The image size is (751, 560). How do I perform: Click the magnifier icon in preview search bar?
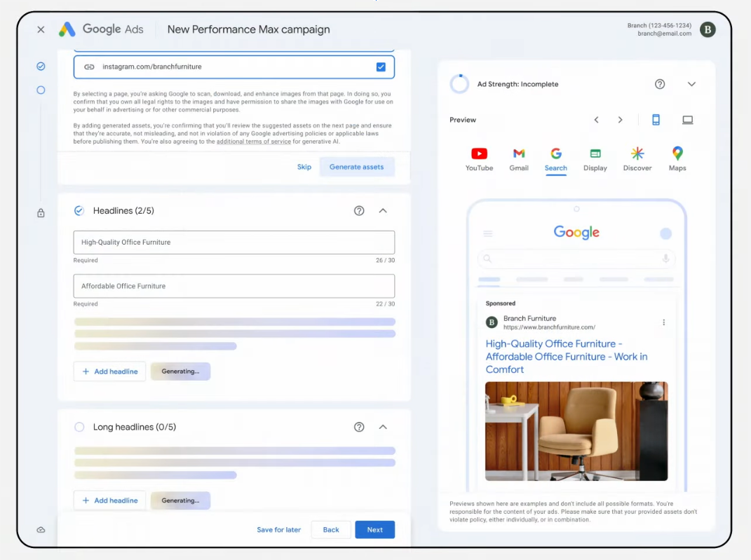487,259
